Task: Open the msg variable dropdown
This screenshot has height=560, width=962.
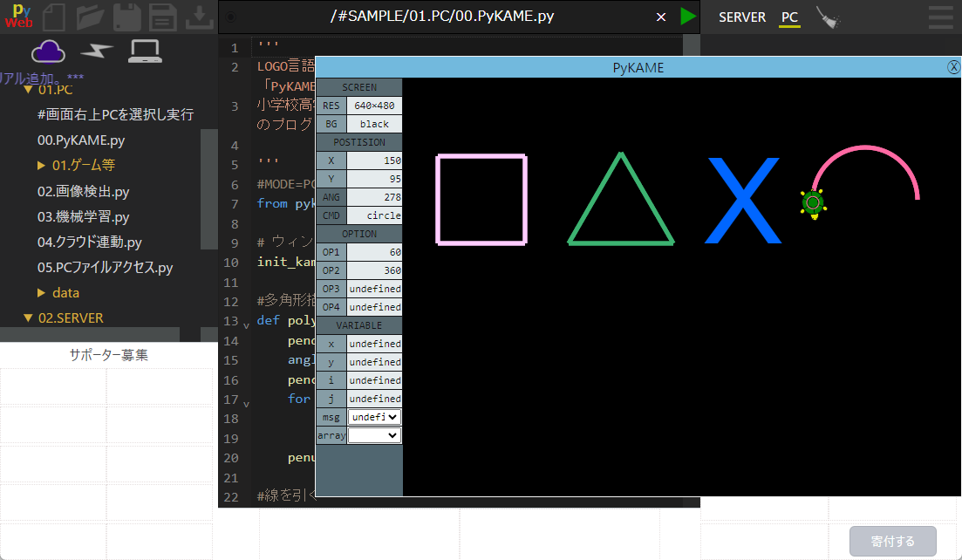Action: 374,416
